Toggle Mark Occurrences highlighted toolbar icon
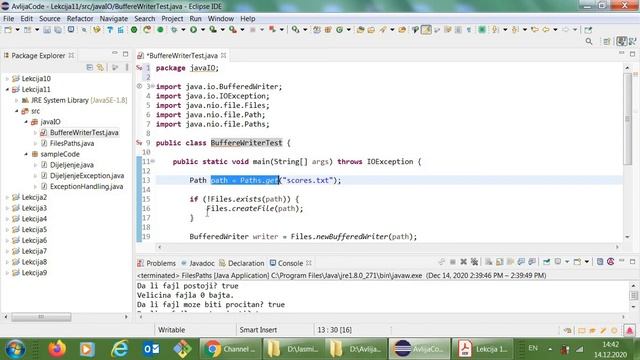The width and height of the screenshot is (640, 360). 426,30
